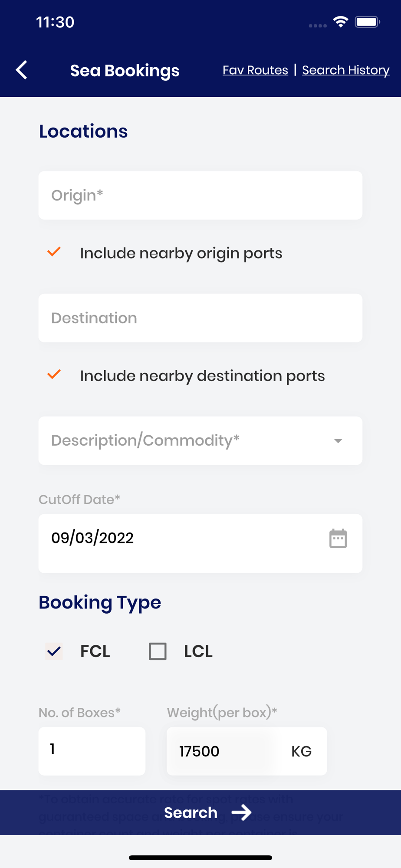Open the CutOff Date calendar icon

(338, 539)
